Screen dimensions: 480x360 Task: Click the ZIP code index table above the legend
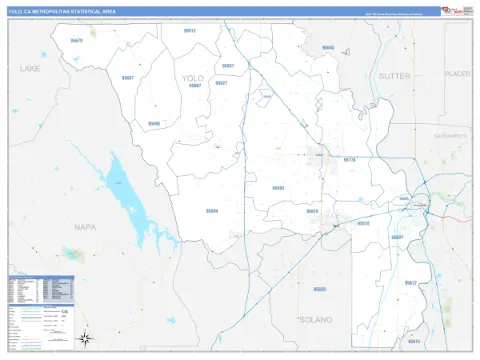[41, 289]
